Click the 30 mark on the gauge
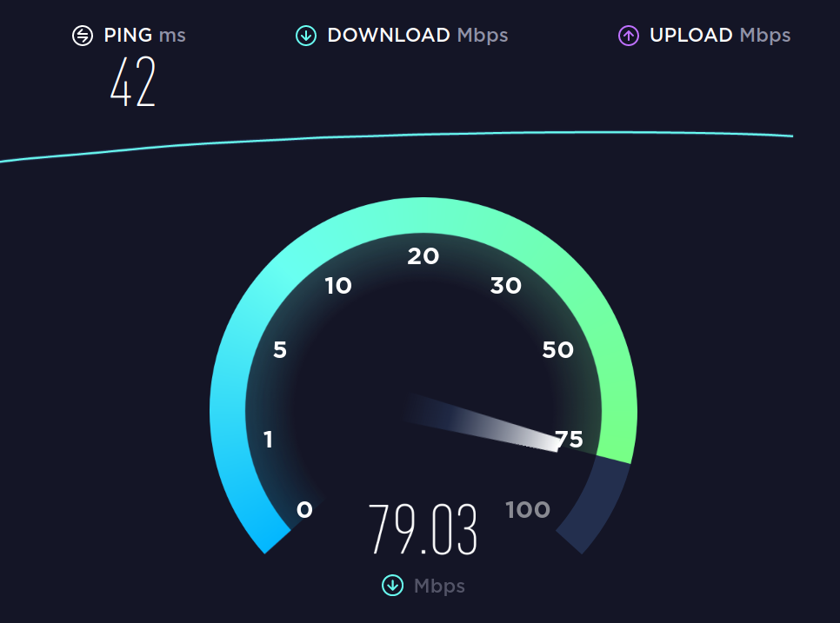The image size is (840, 623). pyautogui.click(x=506, y=285)
